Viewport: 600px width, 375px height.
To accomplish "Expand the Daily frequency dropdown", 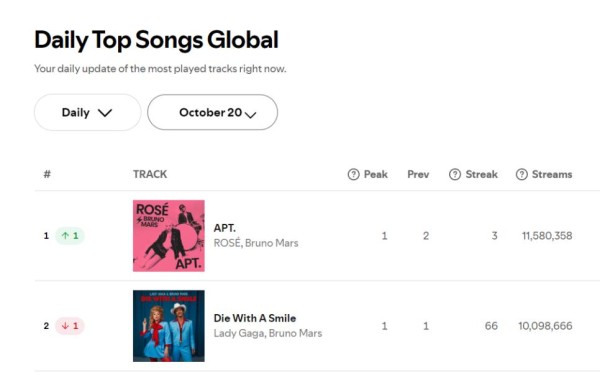I will coord(88,112).
